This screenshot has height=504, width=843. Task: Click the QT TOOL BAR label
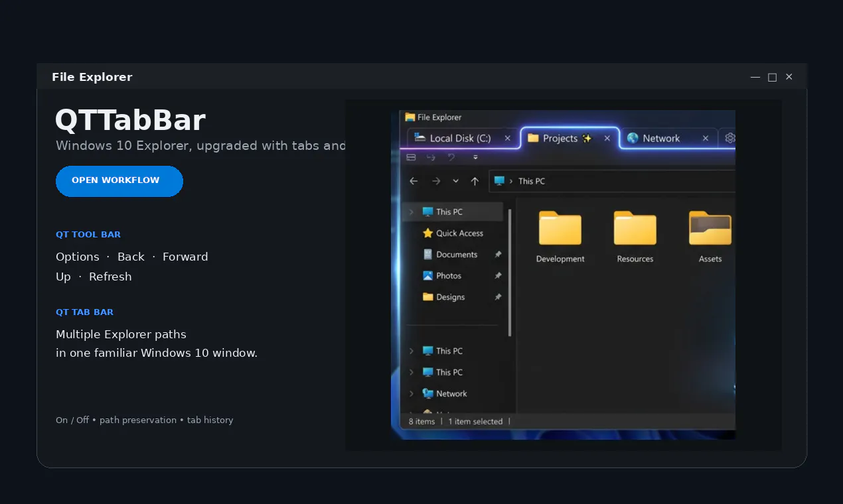coord(88,234)
